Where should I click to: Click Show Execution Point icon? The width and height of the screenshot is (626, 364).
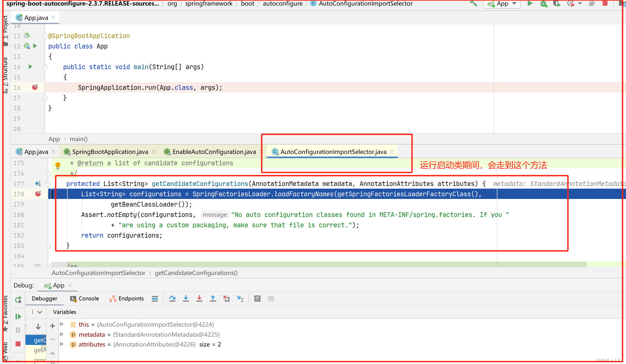click(155, 299)
